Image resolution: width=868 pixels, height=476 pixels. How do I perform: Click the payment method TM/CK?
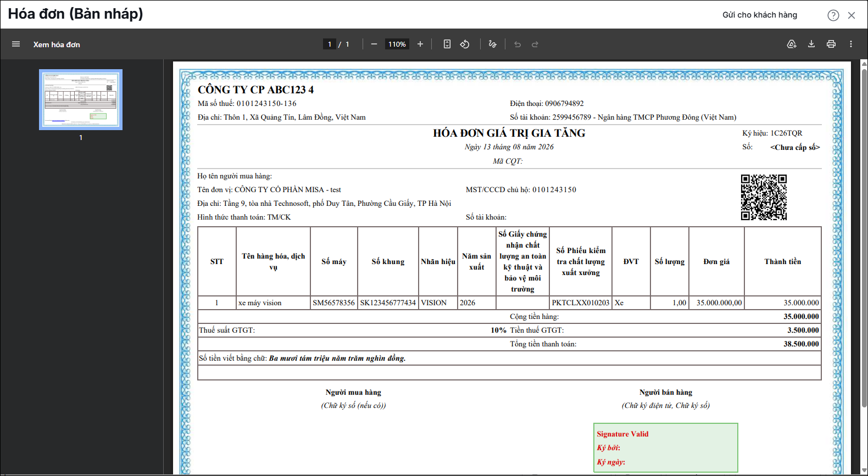pyautogui.click(x=279, y=217)
